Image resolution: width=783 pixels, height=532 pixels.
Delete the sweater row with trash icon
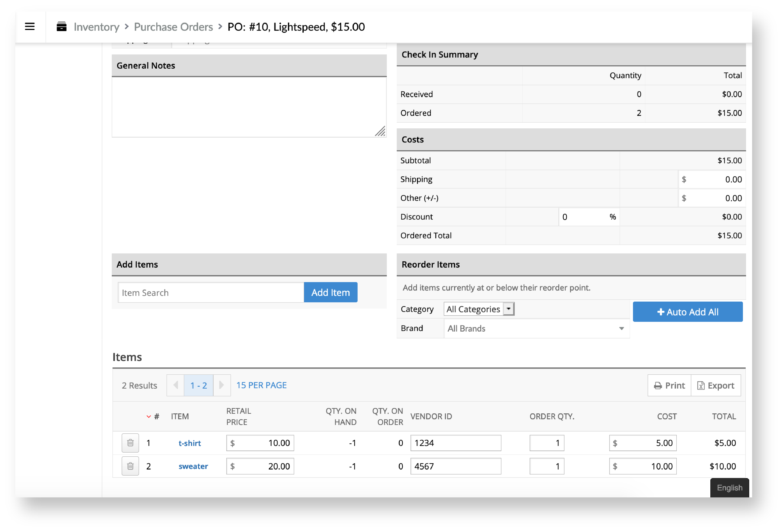[x=130, y=466]
